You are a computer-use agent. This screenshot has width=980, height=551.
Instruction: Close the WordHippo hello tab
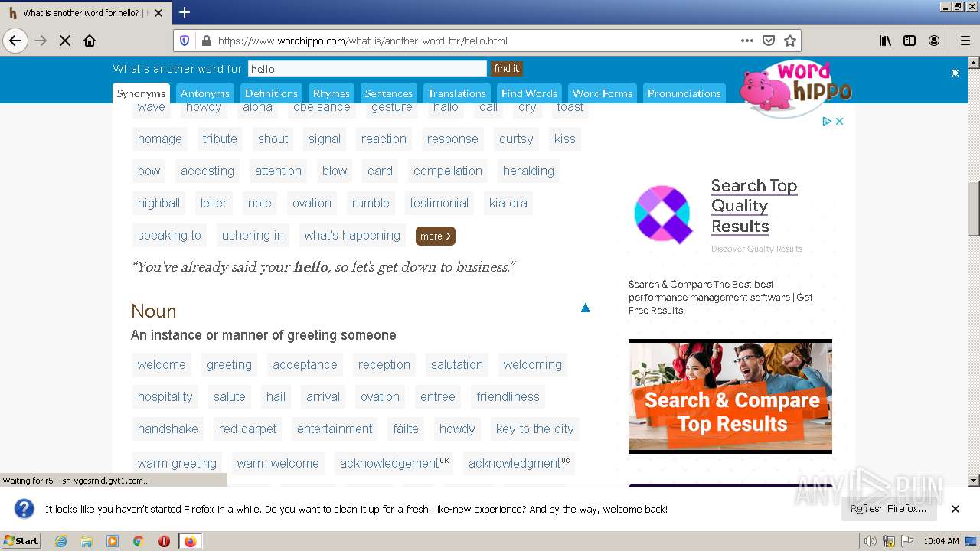pyautogui.click(x=158, y=13)
